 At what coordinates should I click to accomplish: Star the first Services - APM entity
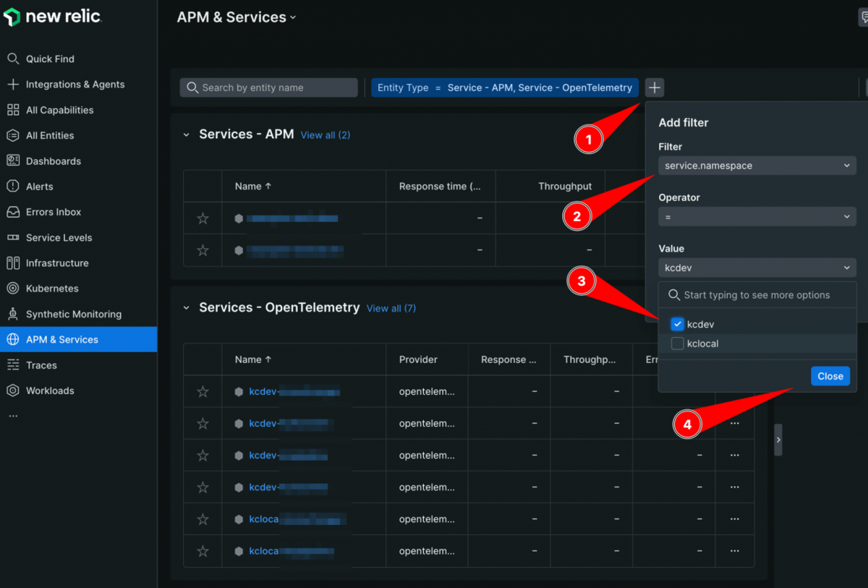point(203,218)
